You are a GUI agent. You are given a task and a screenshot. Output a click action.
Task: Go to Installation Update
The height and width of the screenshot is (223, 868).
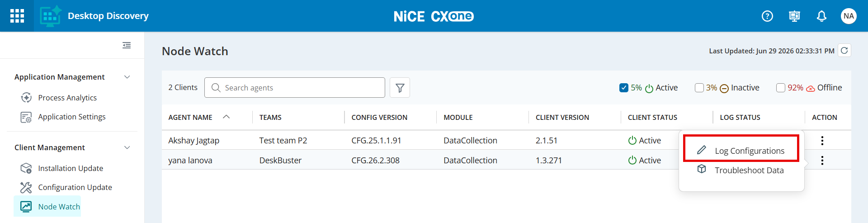71,168
